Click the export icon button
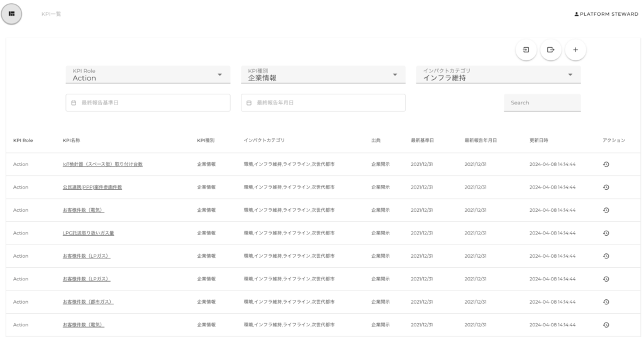The width and height of the screenshot is (644, 337). (x=550, y=50)
